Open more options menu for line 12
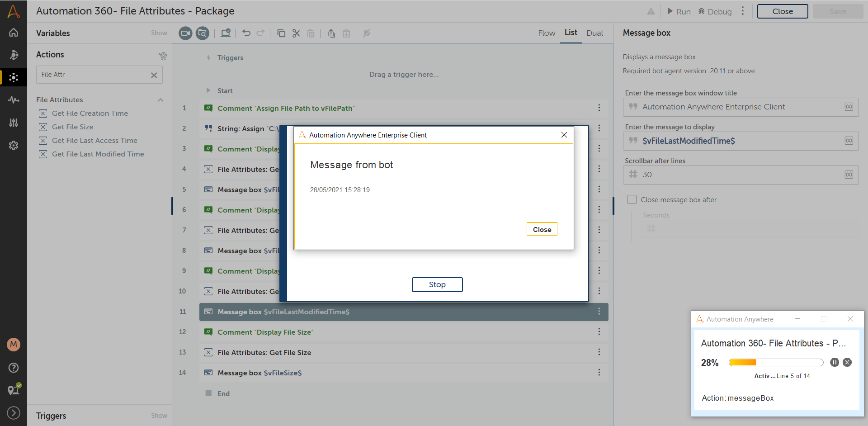868x426 pixels. point(599,332)
